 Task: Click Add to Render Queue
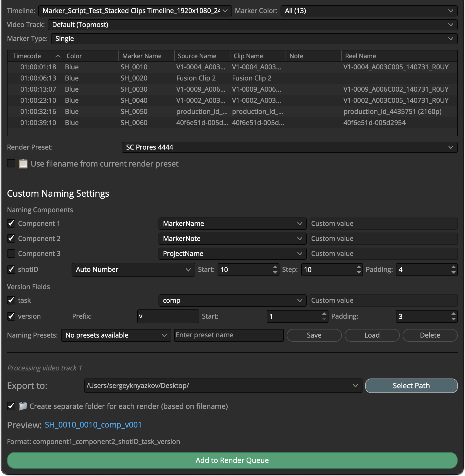point(232,460)
